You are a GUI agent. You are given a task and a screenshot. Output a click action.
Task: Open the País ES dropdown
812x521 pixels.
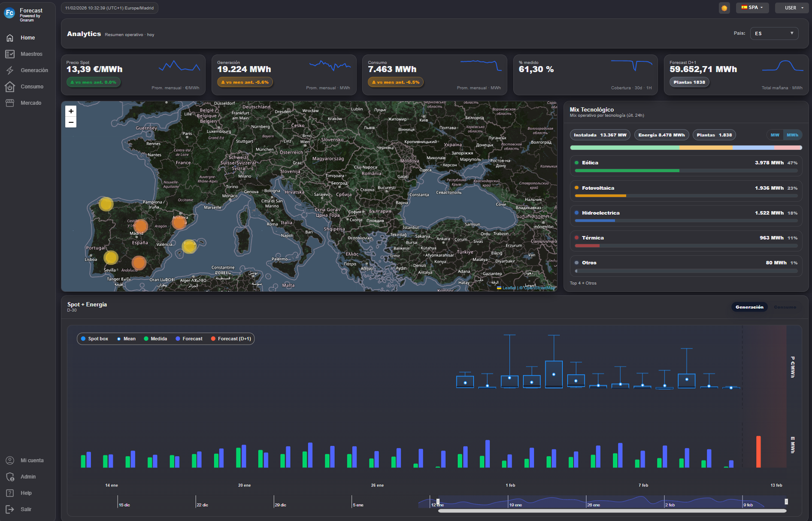point(774,33)
